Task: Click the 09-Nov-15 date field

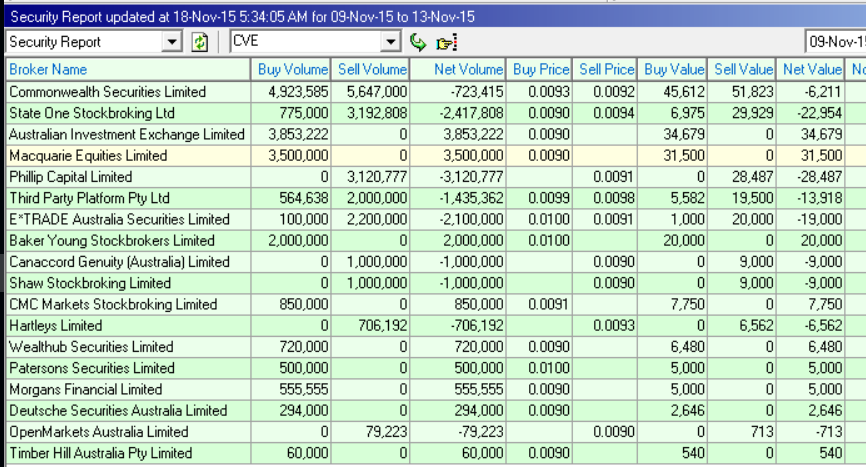Action: (x=836, y=42)
